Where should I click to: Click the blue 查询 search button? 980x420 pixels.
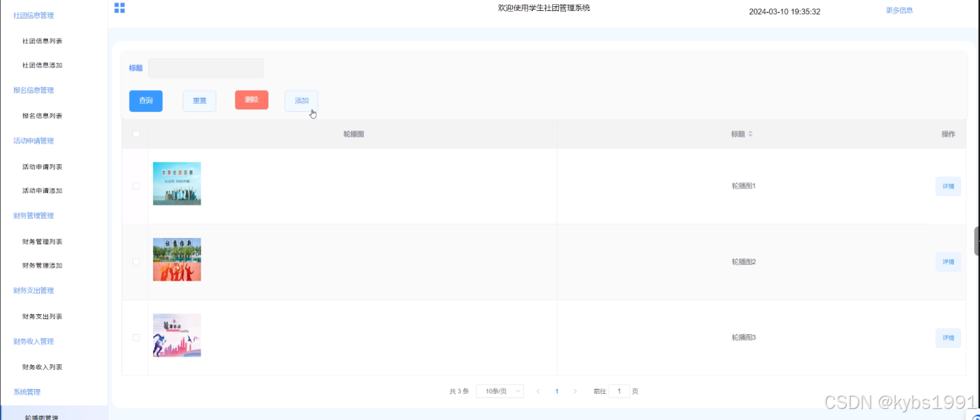click(x=146, y=101)
